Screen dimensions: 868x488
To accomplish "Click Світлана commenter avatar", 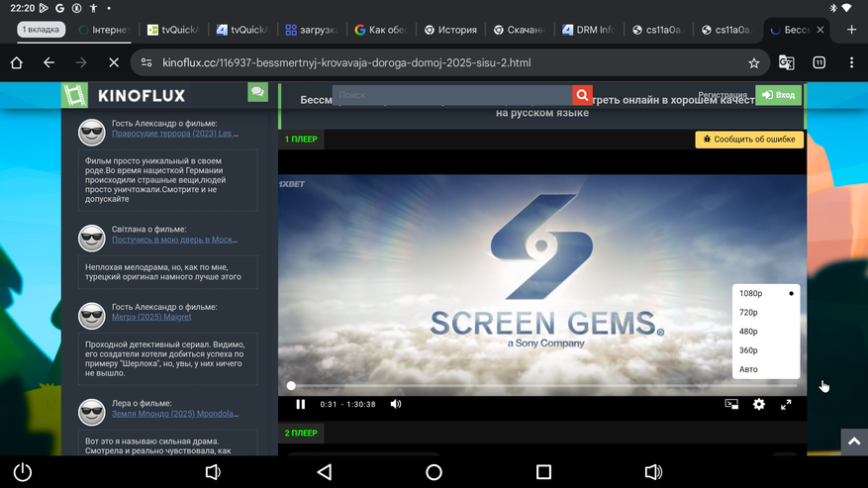I will click(x=92, y=239).
